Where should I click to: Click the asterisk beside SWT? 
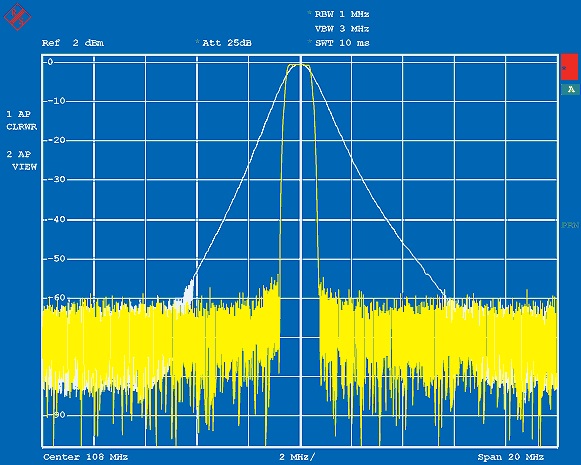click(x=309, y=42)
